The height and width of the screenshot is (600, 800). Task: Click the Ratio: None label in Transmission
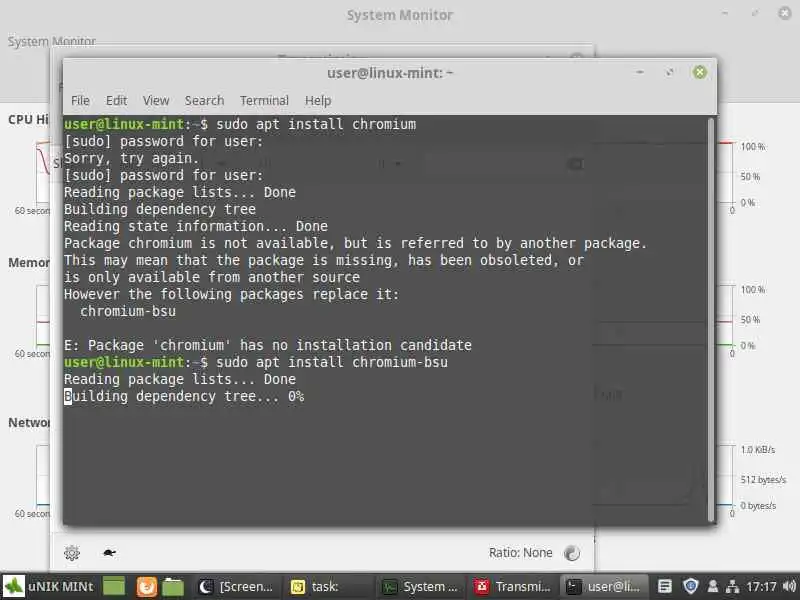(520, 553)
